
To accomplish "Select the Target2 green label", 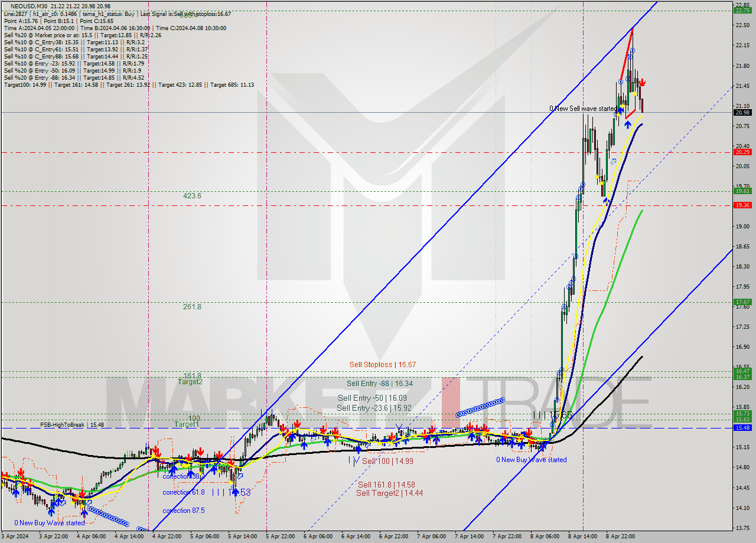I will click(190, 382).
